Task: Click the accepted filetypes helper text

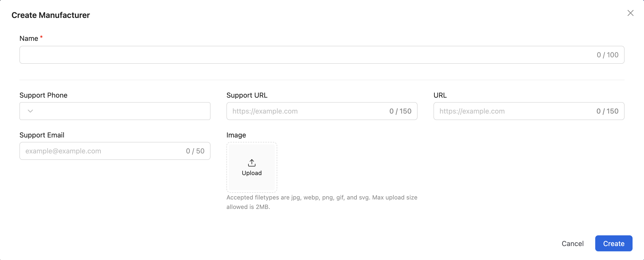Action: (x=322, y=202)
